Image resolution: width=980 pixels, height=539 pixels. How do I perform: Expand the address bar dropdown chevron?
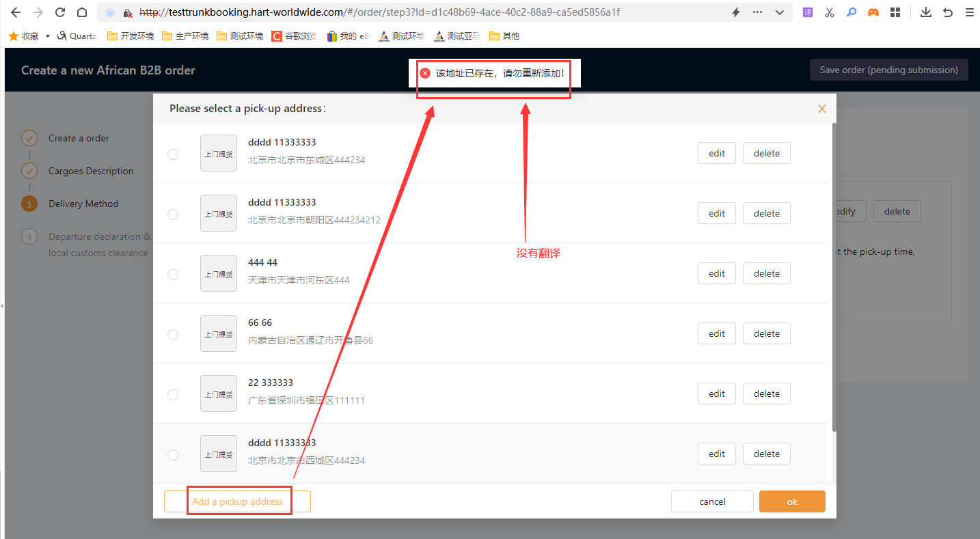coord(779,12)
